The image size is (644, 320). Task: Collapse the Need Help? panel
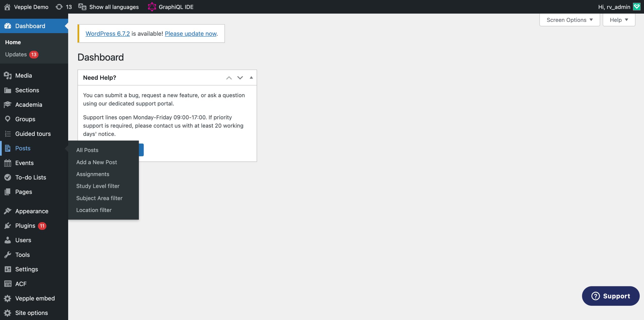pos(251,78)
